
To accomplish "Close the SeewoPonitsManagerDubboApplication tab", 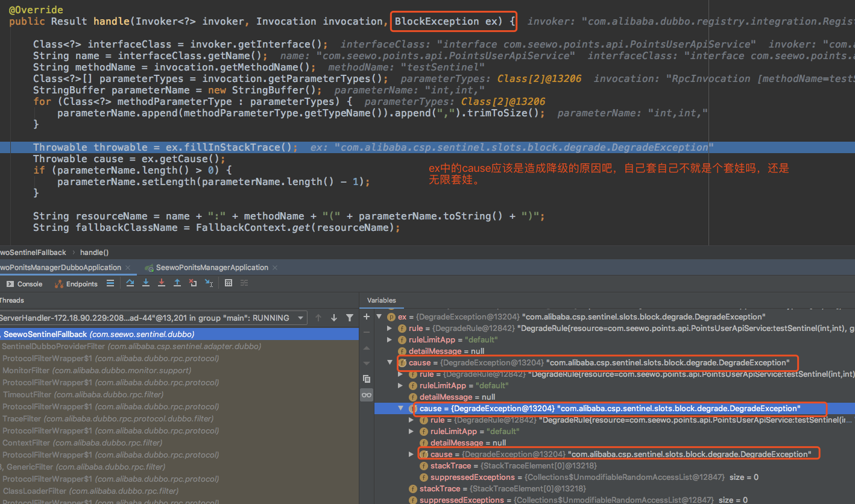I will (128, 268).
